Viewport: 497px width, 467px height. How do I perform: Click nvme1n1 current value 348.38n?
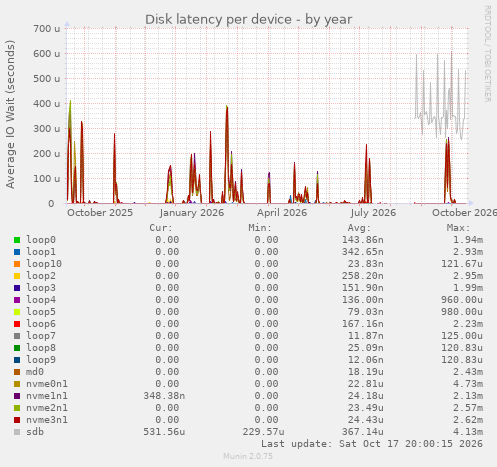(x=164, y=396)
